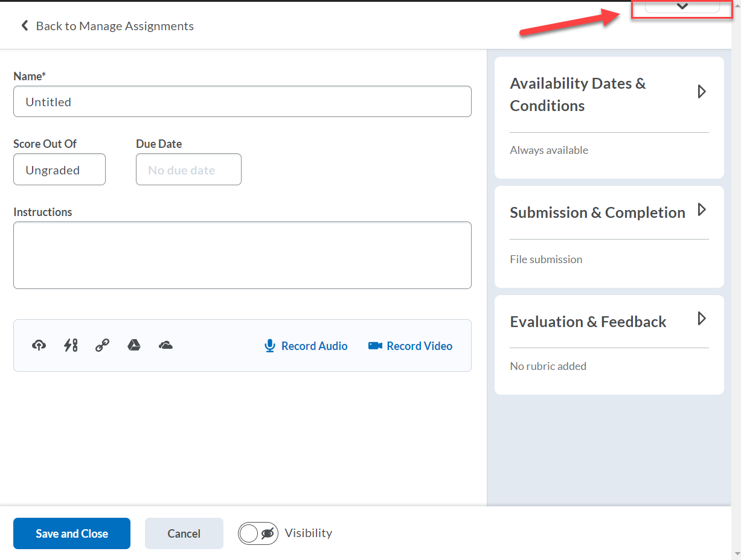741x560 pixels.
Task: Expand Availability Dates & Conditions
Action: (x=702, y=92)
